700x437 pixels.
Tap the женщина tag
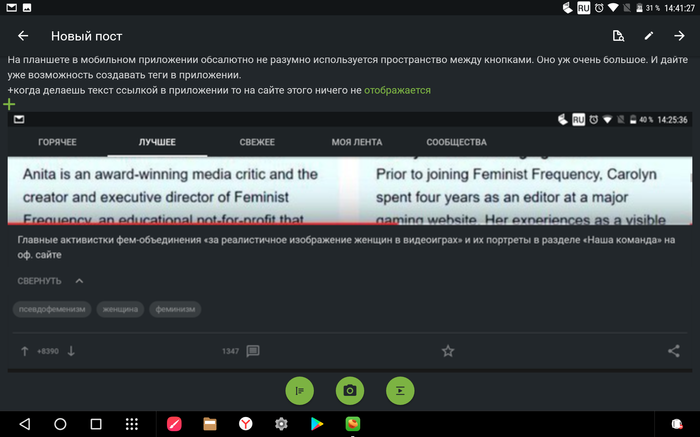coord(120,309)
